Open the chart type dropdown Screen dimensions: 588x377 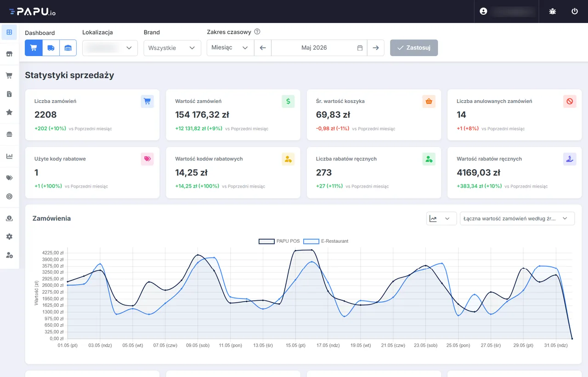pos(441,219)
